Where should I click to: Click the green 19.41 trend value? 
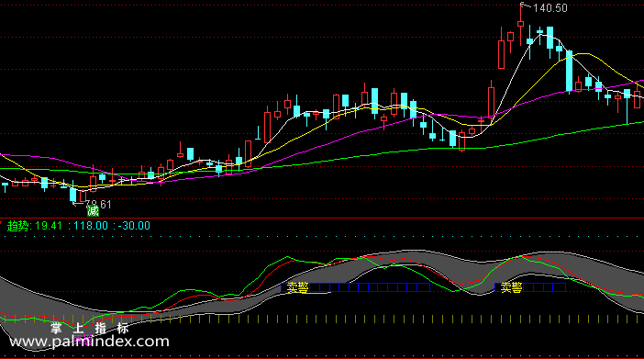point(49,226)
